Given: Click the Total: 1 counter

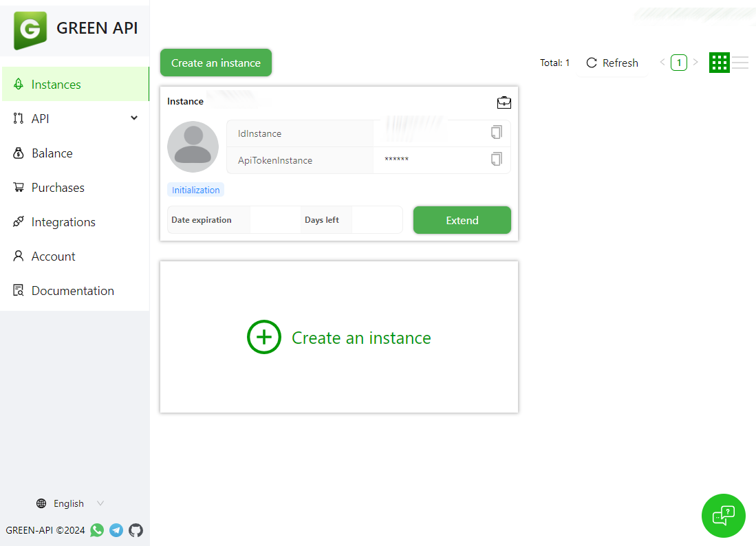Looking at the screenshot, I should pyautogui.click(x=554, y=63).
